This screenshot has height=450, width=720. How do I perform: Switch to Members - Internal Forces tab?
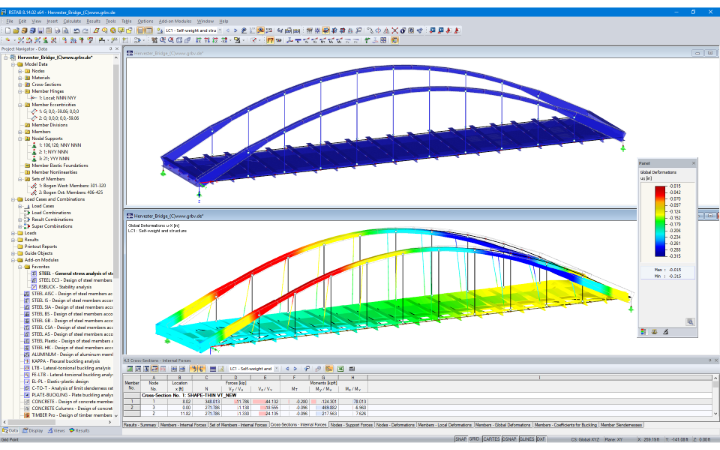pos(183,425)
